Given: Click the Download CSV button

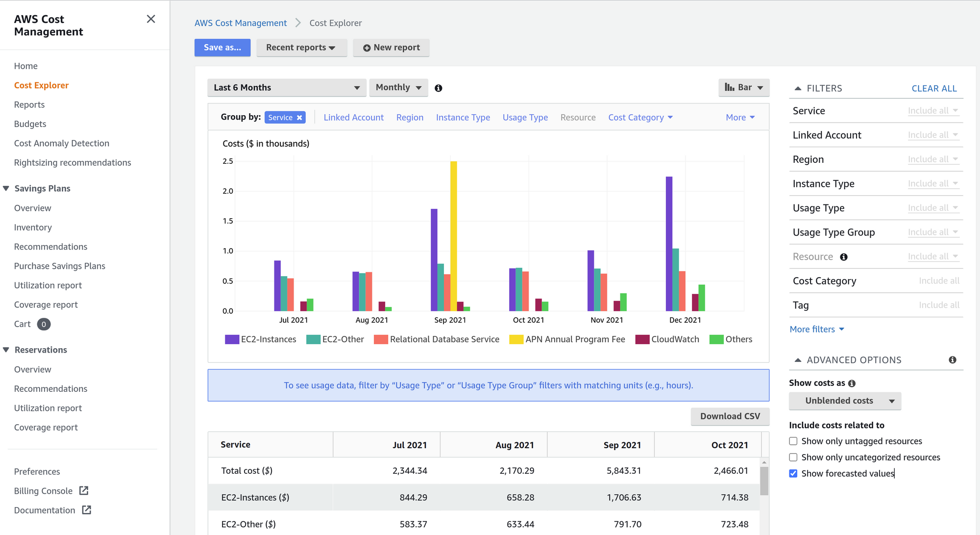Looking at the screenshot, I should coord(730,416).
